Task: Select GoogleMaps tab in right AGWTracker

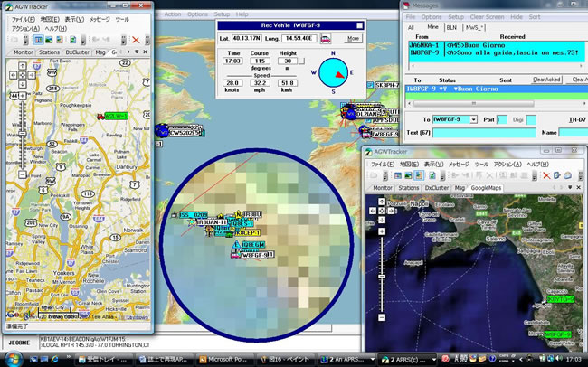Action: (486, 188)
